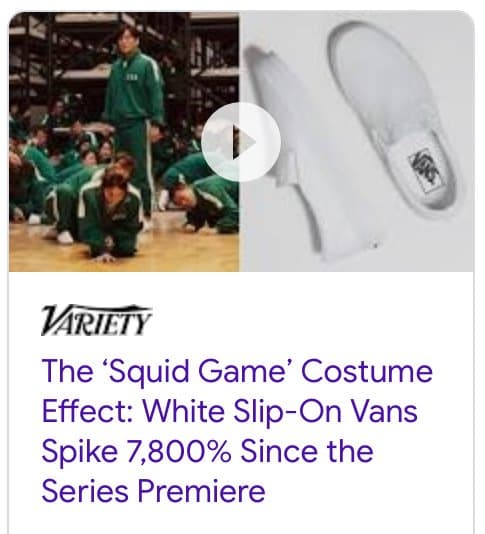
Task: Click the Variety logo
Action: (x=96, y=320)
